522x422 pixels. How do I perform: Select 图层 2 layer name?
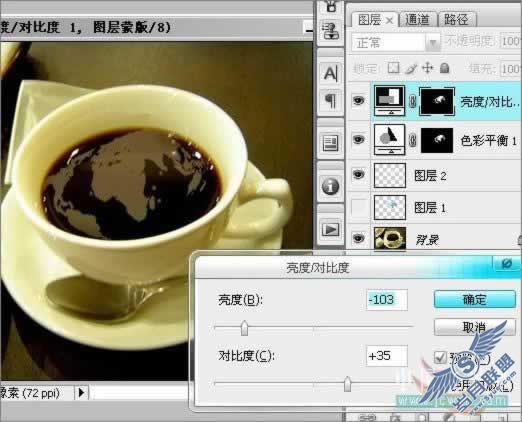click(430, 175)
